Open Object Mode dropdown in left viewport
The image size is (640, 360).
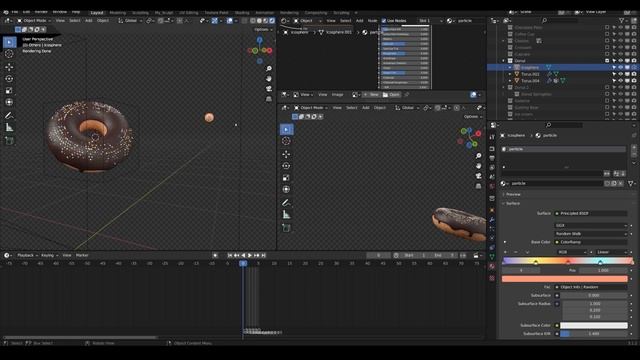point(34,20)
